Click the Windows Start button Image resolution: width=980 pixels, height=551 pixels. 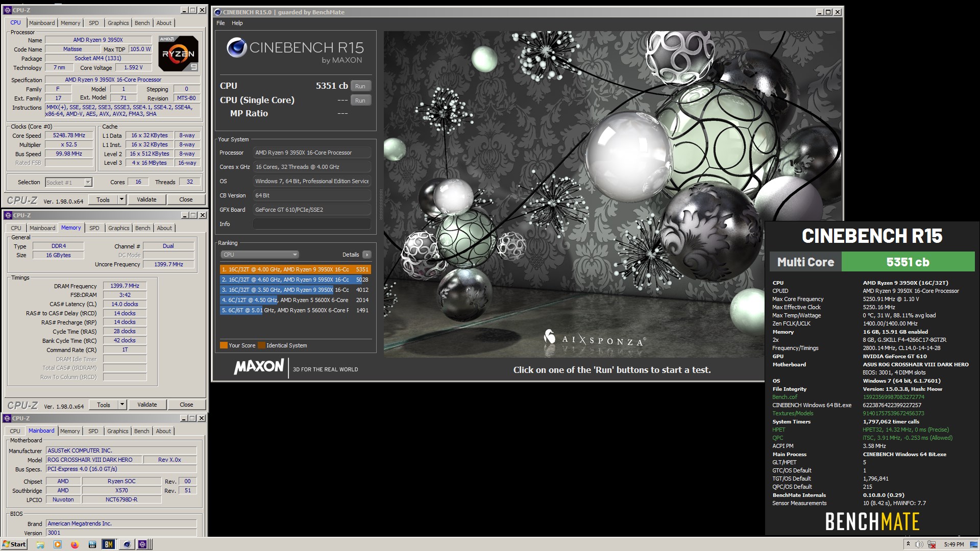[x=14, y=544]
